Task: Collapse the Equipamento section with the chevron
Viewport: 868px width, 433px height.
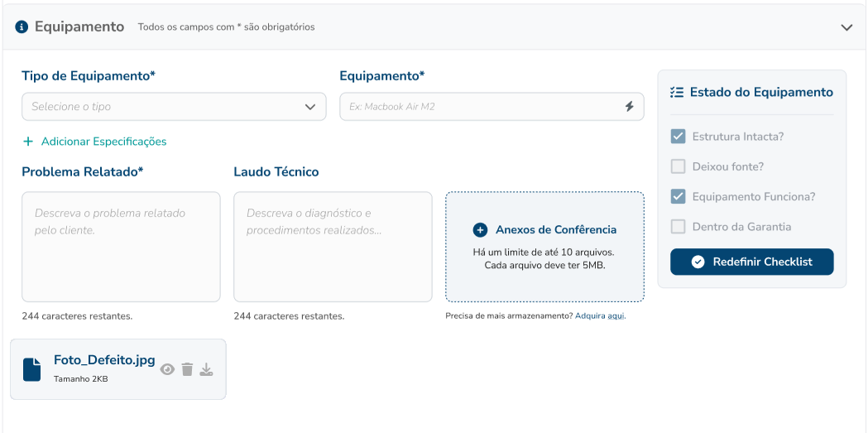Action: point(846,27)
